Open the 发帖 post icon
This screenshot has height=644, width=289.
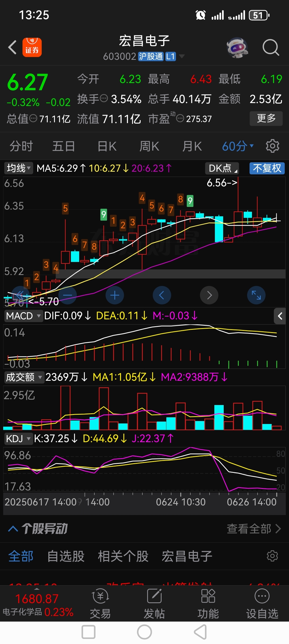click(154, 604)
